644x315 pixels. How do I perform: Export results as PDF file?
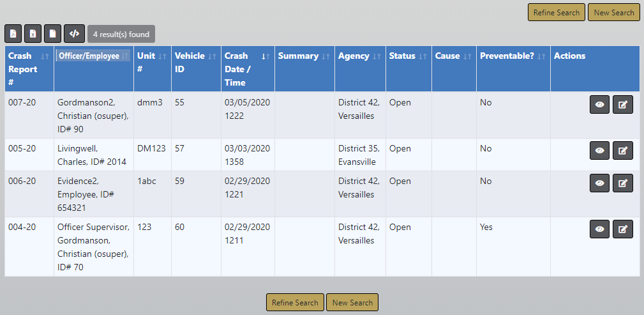click(x=13, y=34)
